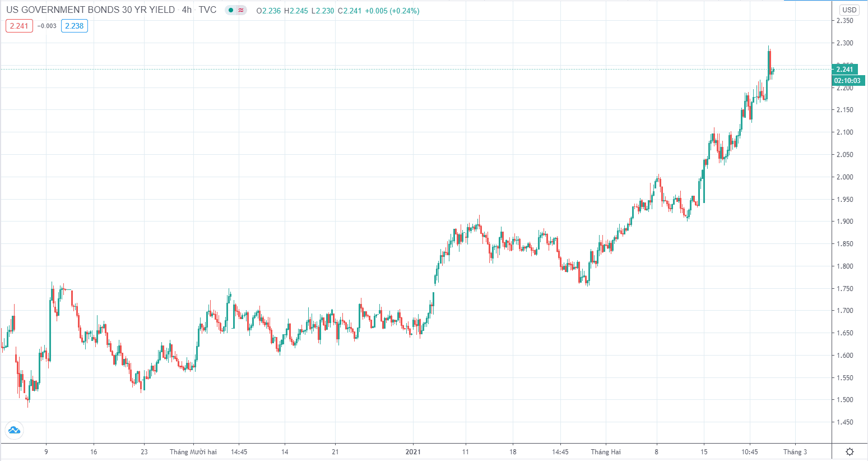Click 1.450 on the price axis
This screenshot has height=461, width=868.
point(844,422)
